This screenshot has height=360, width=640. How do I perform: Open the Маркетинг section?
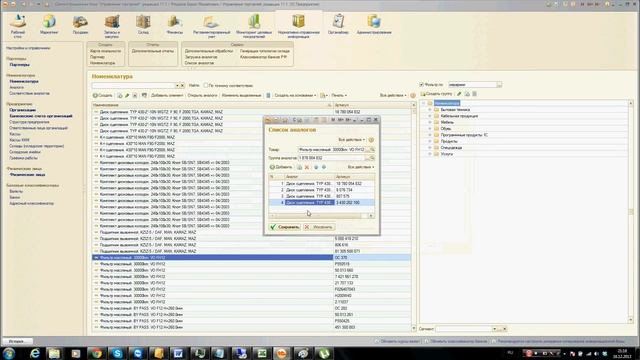49,24
